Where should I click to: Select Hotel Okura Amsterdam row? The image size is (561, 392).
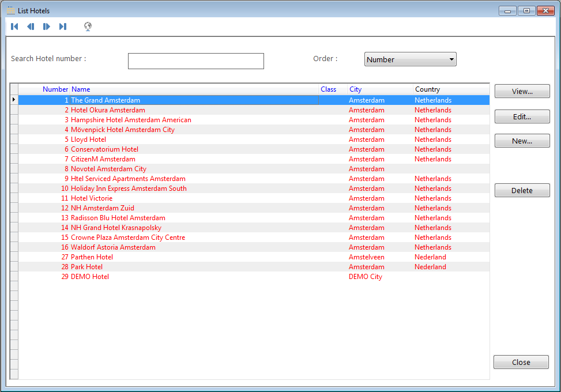coord(254,110)
